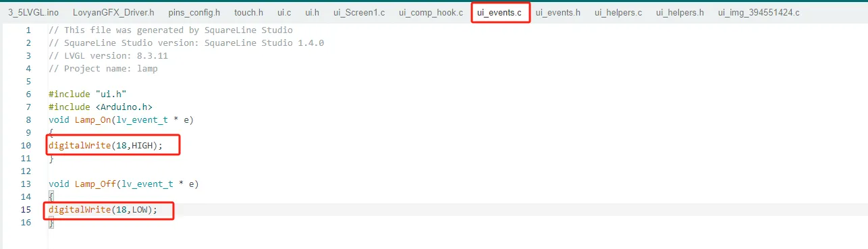The image size is (868, 249).
Task: Place cursor on digitalWrite(18,LOW) line
Action: [x=103, y=210]
